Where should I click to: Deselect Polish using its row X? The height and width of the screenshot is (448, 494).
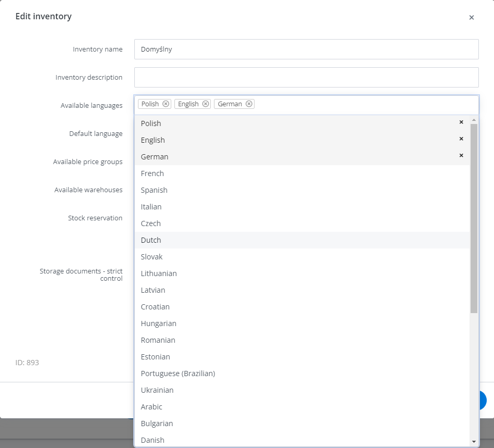(x=461, y=122)
